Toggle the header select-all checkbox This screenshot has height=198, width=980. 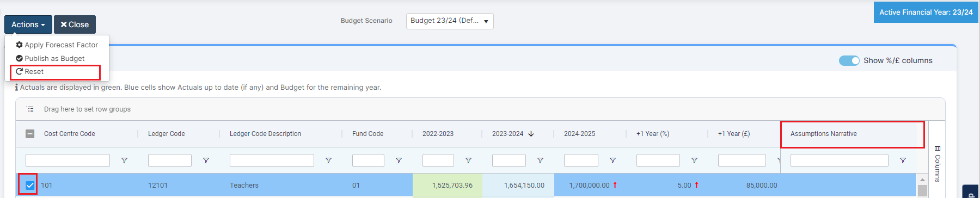click(30, 134)
